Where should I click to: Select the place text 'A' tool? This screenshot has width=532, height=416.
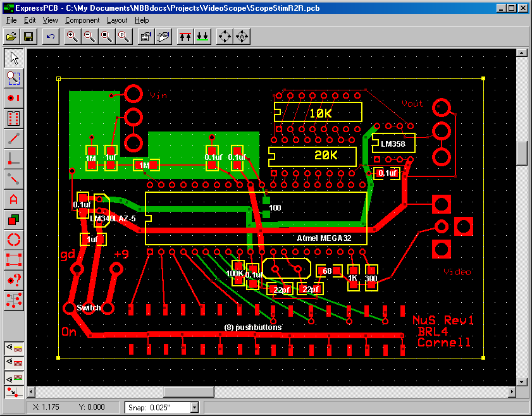13,199
